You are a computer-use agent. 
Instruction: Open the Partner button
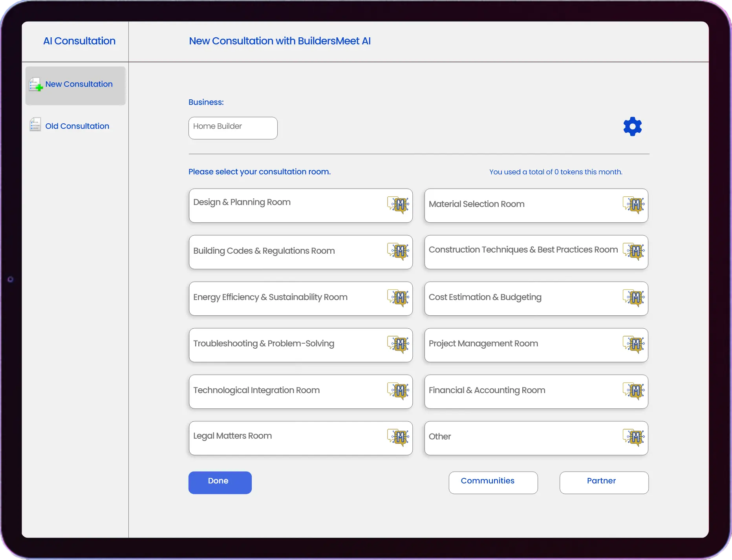tap(604, 483)
